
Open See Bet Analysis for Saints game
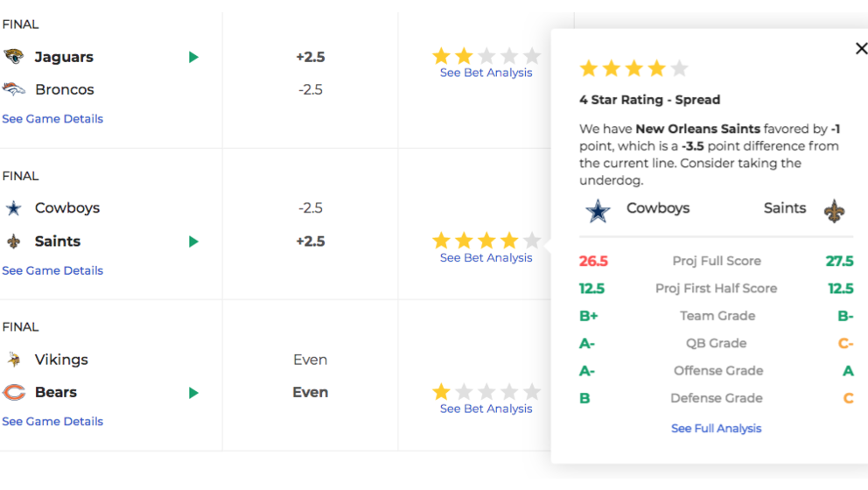point(486,257)
